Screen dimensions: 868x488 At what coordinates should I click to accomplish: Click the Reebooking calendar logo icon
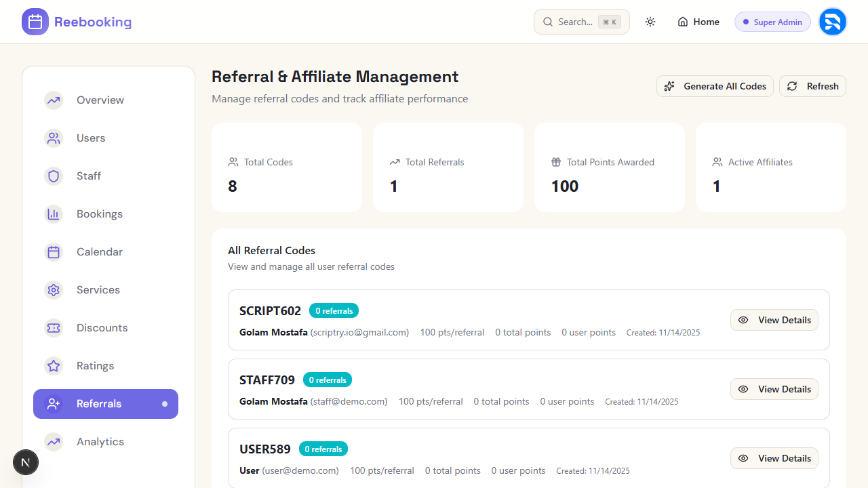tap(35, 22)
